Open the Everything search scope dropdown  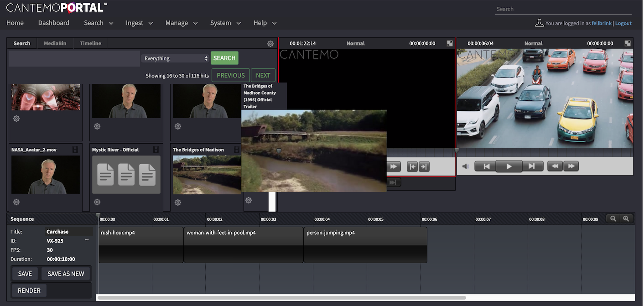pos(175,58)
